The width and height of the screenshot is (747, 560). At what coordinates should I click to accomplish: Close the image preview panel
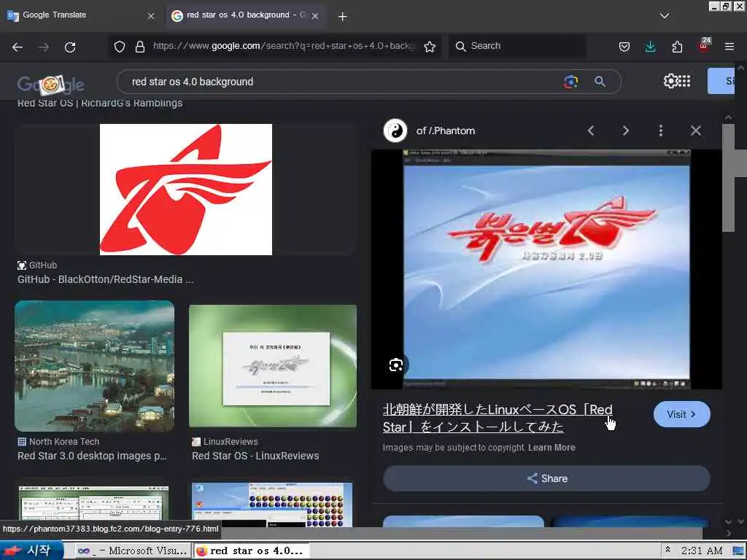pos(695,131)
